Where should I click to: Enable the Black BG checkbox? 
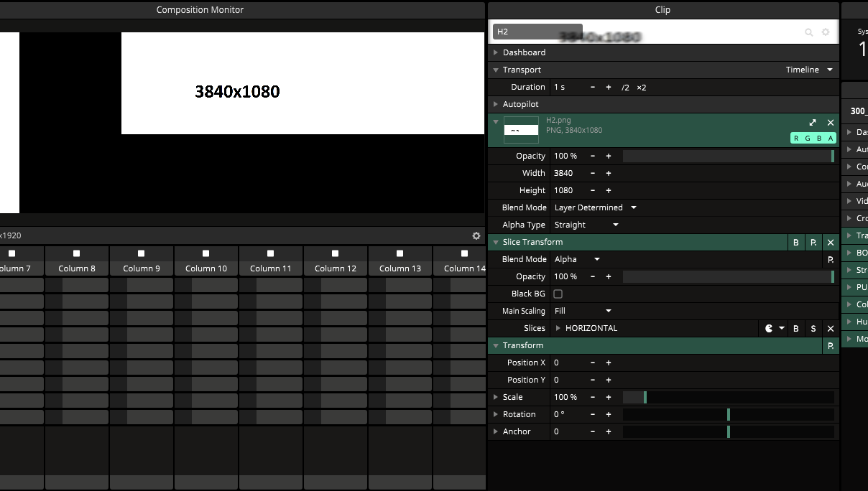point(558,294)
